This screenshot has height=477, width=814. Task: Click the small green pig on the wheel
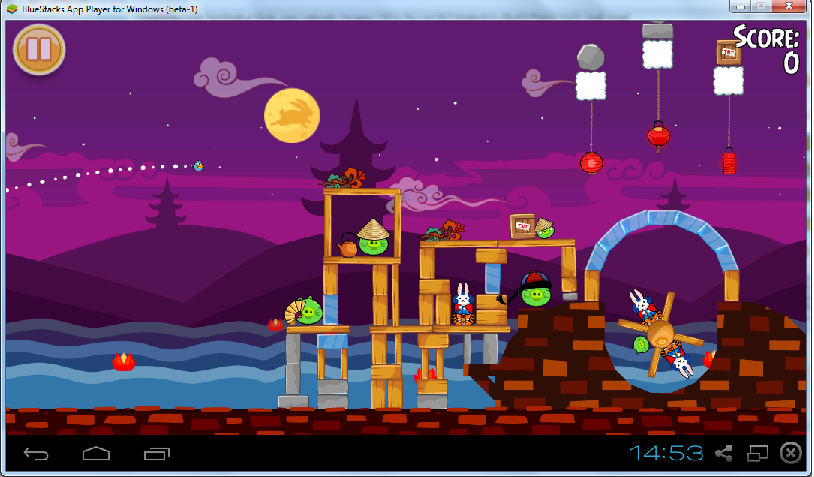pyautogui.click(x=641, y=345)
